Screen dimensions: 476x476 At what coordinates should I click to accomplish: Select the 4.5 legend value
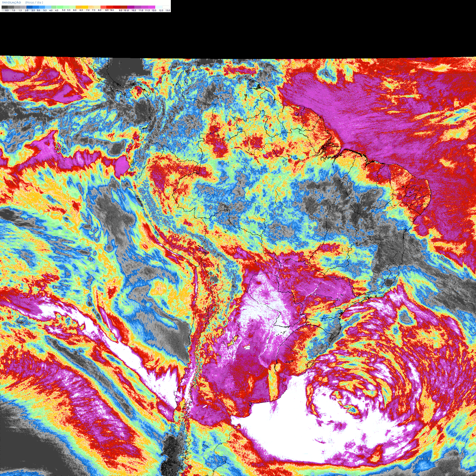point(57,10)
